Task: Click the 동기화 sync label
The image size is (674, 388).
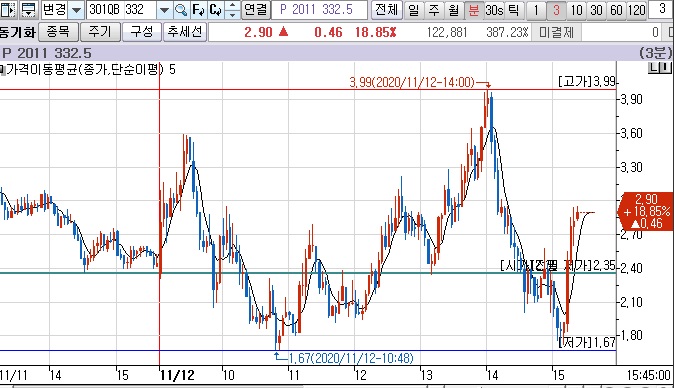Action: tap(17, 32)
